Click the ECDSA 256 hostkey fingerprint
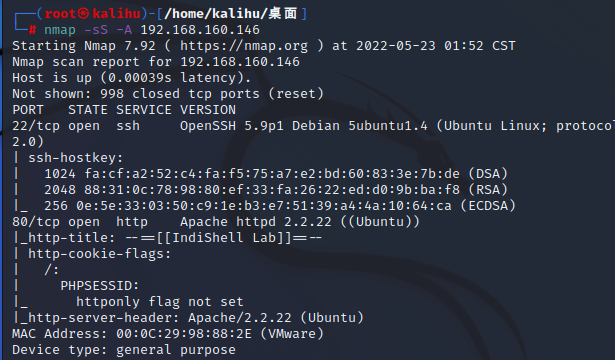Image resolution: width=615 pixels, height=360 pixels. [x=280, y=206]
